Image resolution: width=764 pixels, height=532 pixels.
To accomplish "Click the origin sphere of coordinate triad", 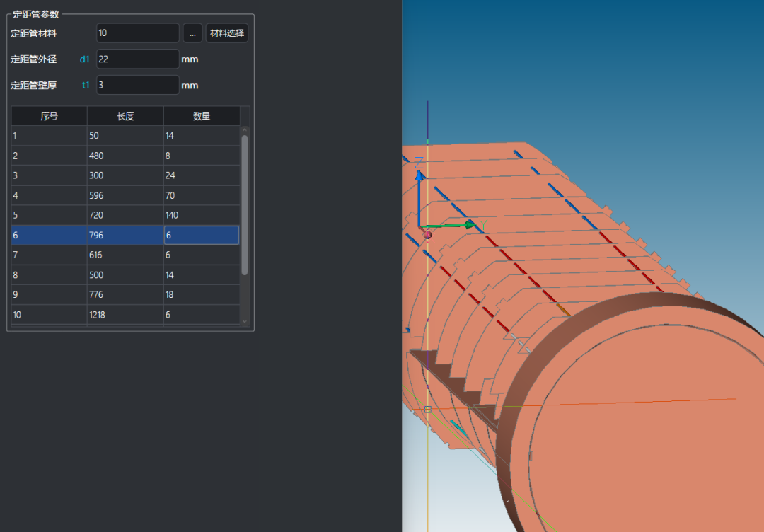I will pos(428,236).
